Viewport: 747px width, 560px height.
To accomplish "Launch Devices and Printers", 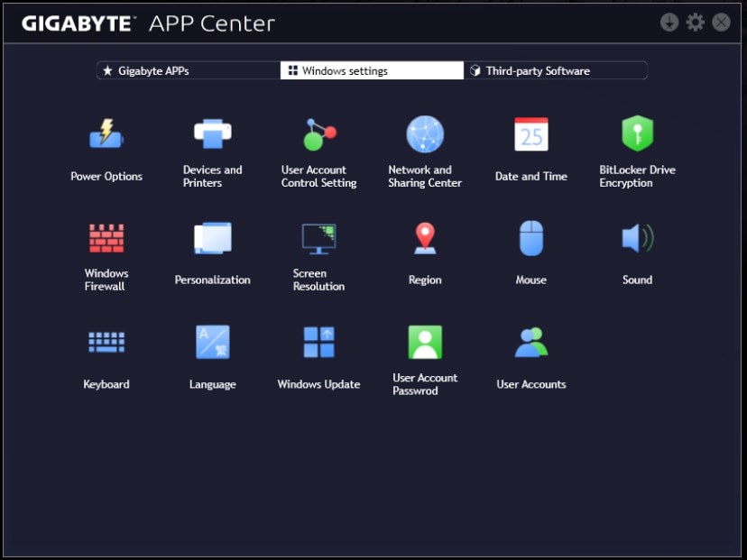I will 213,134.
